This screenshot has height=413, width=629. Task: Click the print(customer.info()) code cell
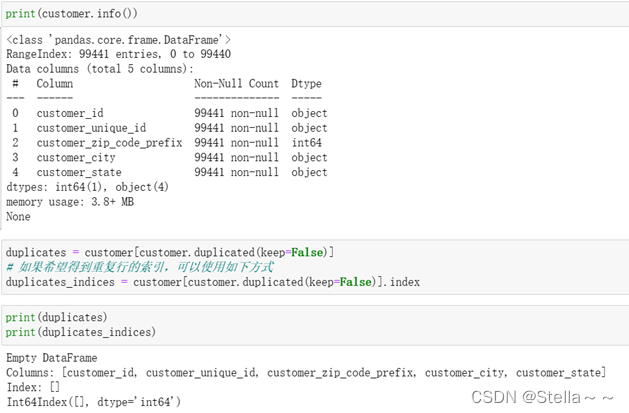315,14
